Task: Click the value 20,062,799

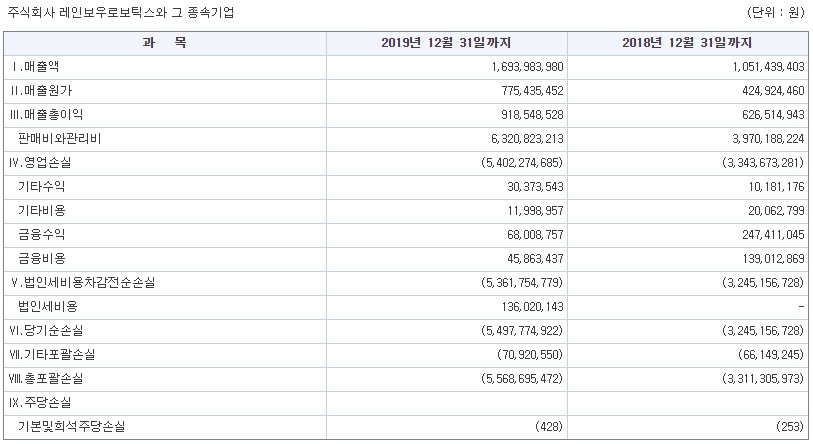Action: (776, 211)
